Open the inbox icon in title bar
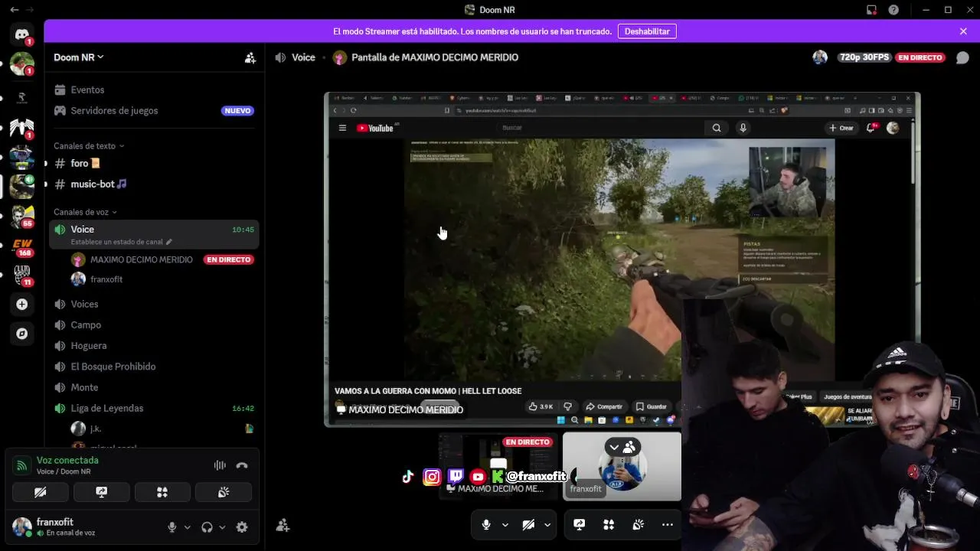This screenshot has height=551, width=980. pyautogui.click(x=871, y=10)
